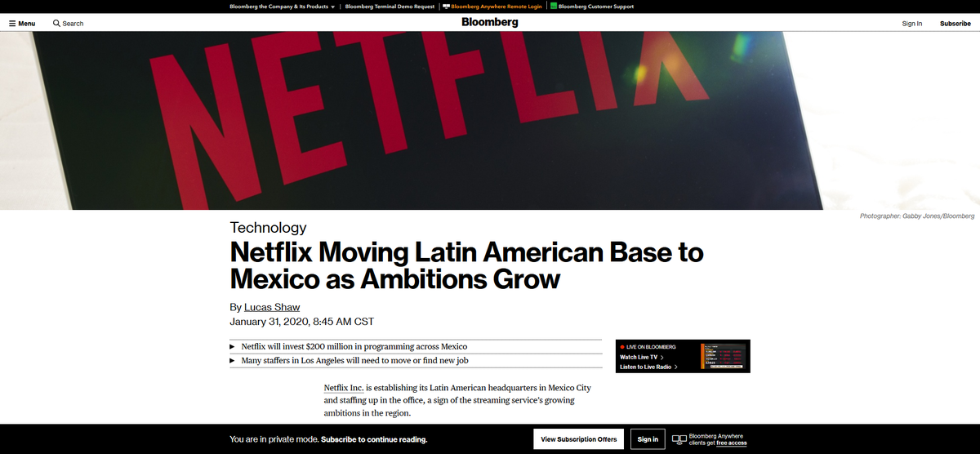The width and height of the screenshot is (980, 454).
Task: Open the Bloomberg Customer Support link text
Action: click(x=596, y=7)
